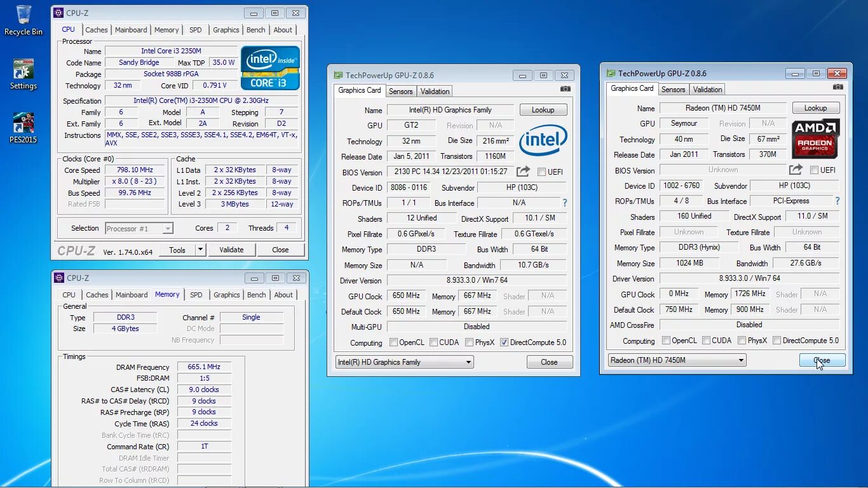Click the DRAM Frequency 665.1 MHz field
This screenshot has width=868, height=488.
(204, 367)
